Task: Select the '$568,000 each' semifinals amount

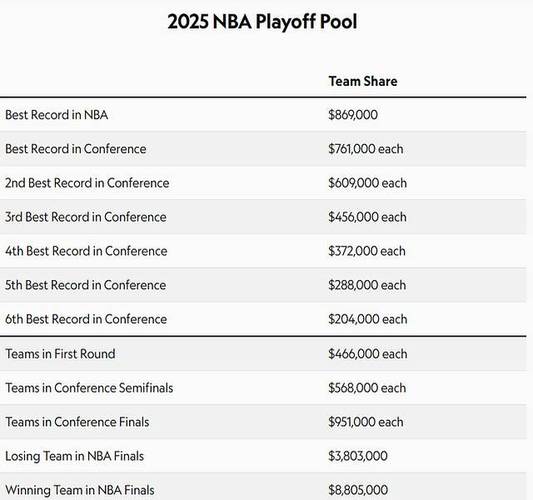Action: [367, 388]
